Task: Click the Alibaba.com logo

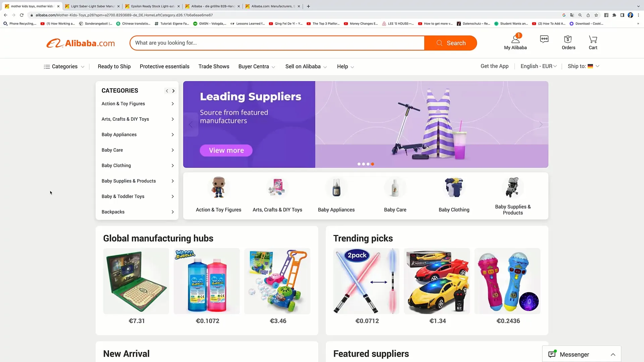Action: [x=80, y=43]
